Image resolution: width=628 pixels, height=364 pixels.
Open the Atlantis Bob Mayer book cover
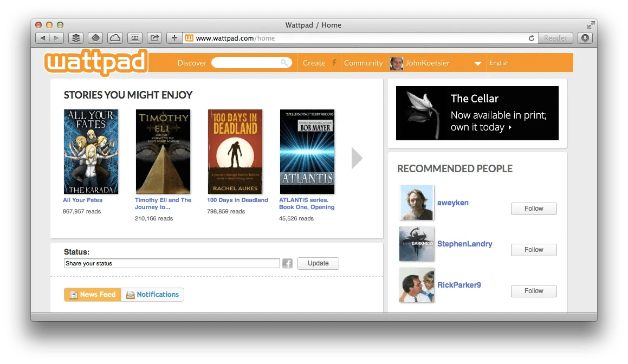[x=307, y=152]
